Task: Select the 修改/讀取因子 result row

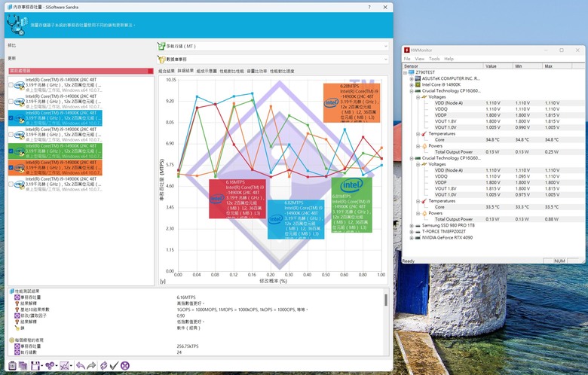Action: pyautogui.click(x=197, y=316)
